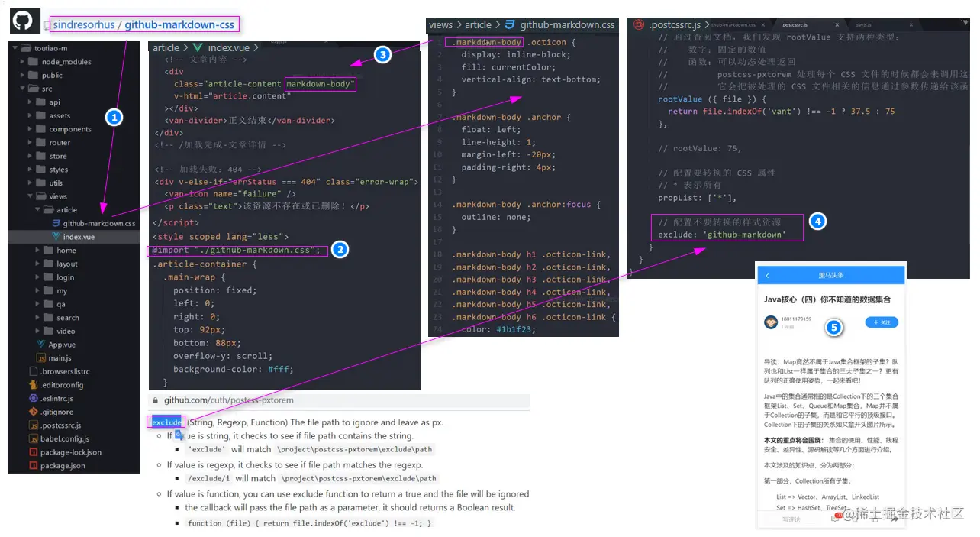The width and height of the screenshot is (980, 537).
Task: Click Vue logo icon in index.vue breadcrumb
Action: (198, 47)
